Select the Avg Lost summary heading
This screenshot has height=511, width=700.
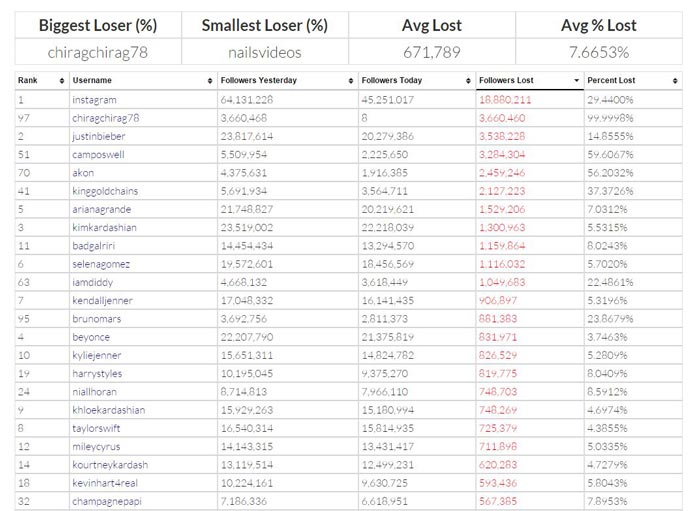coord(432,25)
